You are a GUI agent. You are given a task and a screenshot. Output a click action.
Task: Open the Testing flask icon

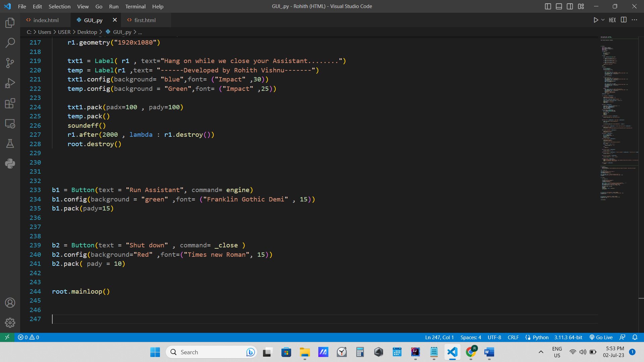pos(10,143)
